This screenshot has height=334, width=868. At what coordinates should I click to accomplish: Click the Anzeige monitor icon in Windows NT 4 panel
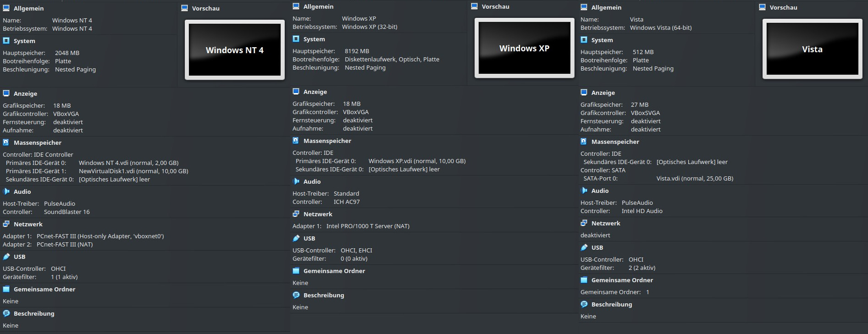click(6, 93)
